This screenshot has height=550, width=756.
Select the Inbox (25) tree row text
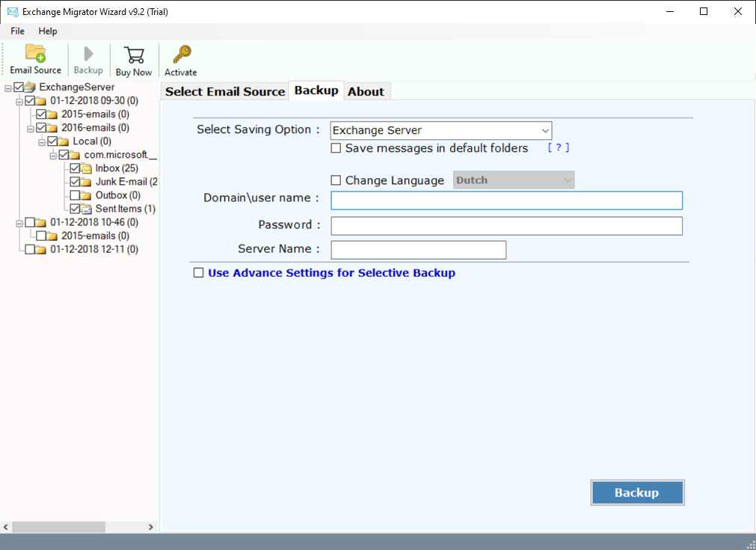[117, 168]
